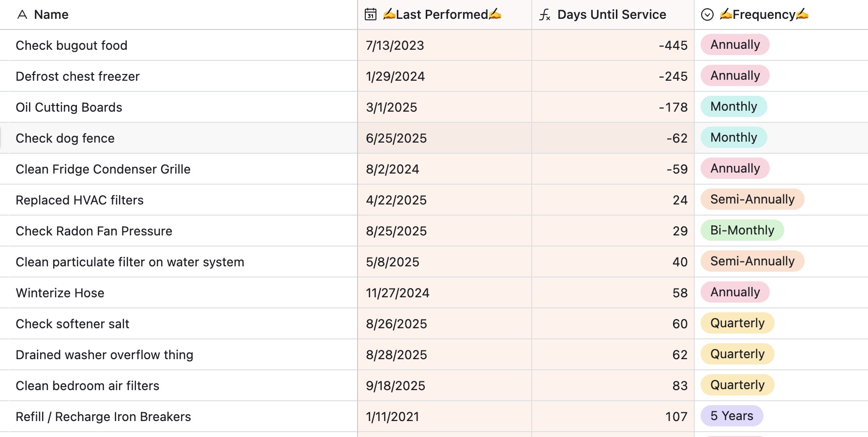Click the Monthly tag on Oil Cutting Boards
Image resolution: width=868 pixels, height=437 pixels.
[733, 107]
